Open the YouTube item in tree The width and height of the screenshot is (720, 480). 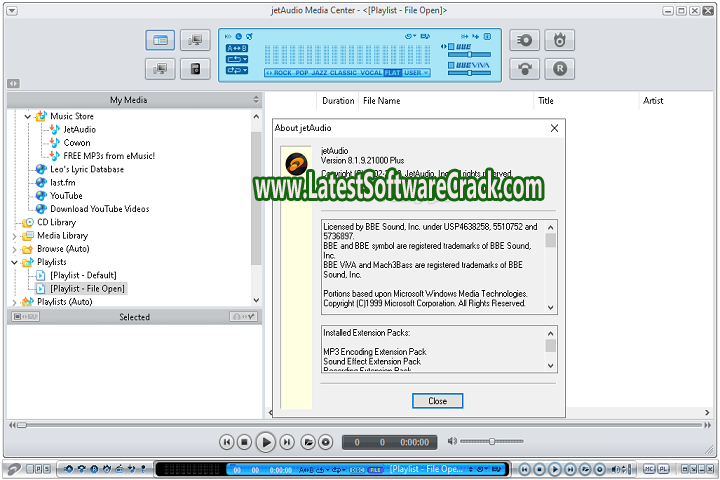pos(66,196)
